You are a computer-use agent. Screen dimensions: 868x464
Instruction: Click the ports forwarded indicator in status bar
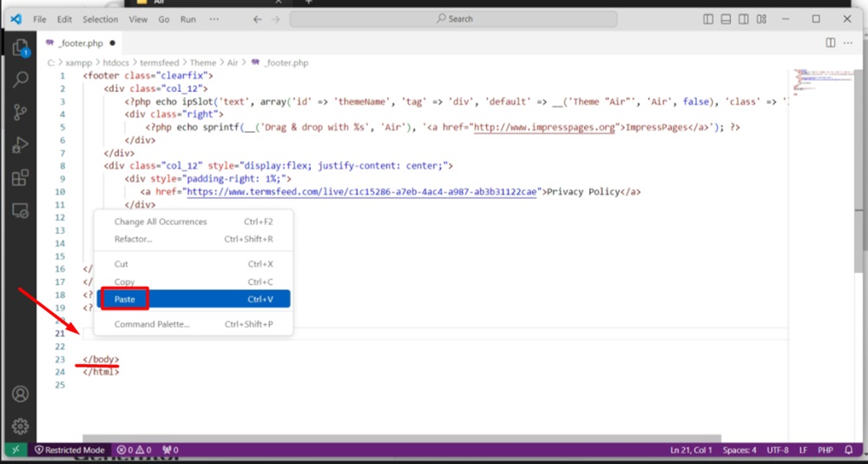pyautogui.click(x=170, y=449)
